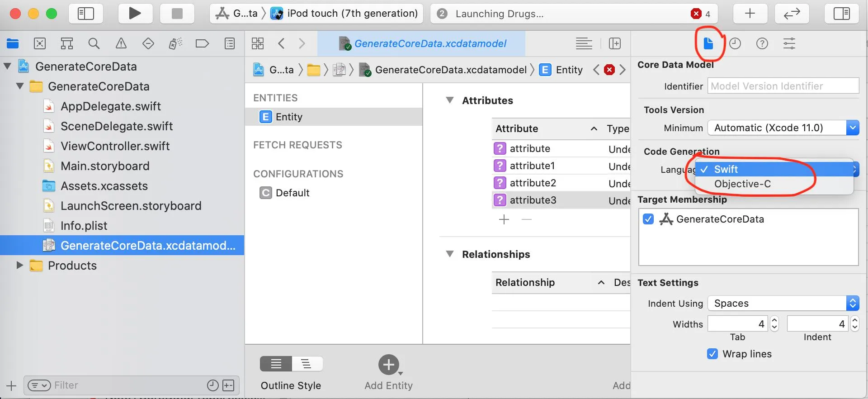This screenshot has width=868, height=399.
Task: Go forward in editor history
Action: (302, 43)
